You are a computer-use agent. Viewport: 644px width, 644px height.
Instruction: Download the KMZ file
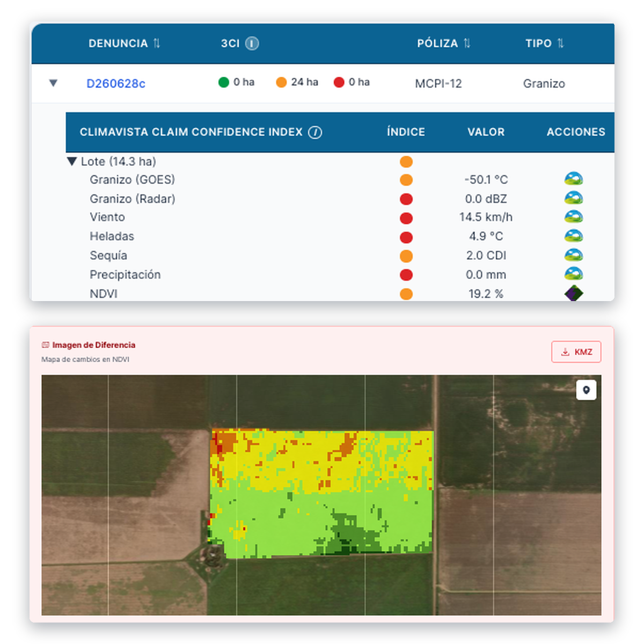[576, 352]
